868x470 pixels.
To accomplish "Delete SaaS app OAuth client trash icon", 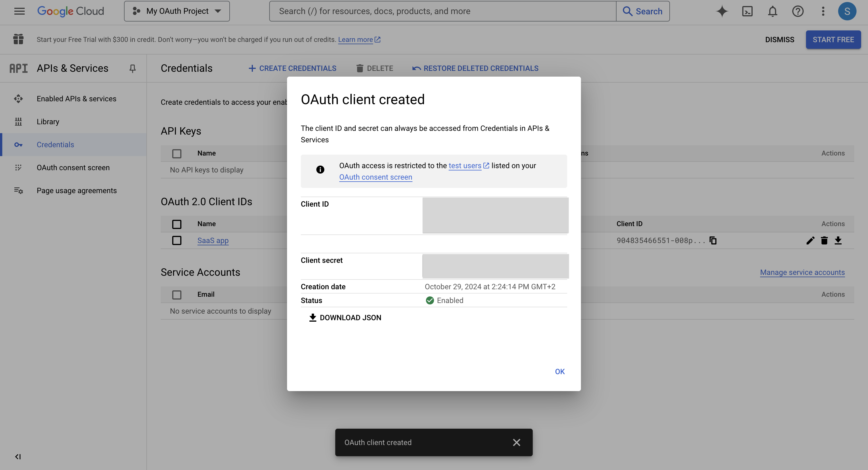I will tap(824, 240).
